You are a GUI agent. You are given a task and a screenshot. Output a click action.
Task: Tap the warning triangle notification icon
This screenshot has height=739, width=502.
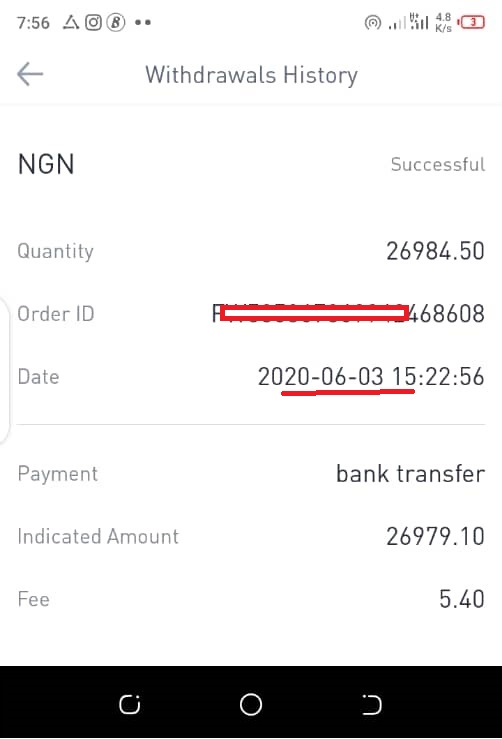pyautogui.click(x=71, y=22)
